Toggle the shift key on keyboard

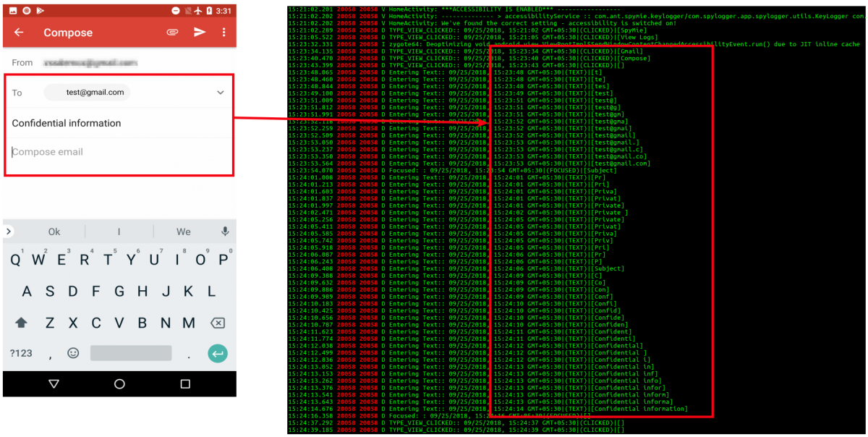pos(21,323)
